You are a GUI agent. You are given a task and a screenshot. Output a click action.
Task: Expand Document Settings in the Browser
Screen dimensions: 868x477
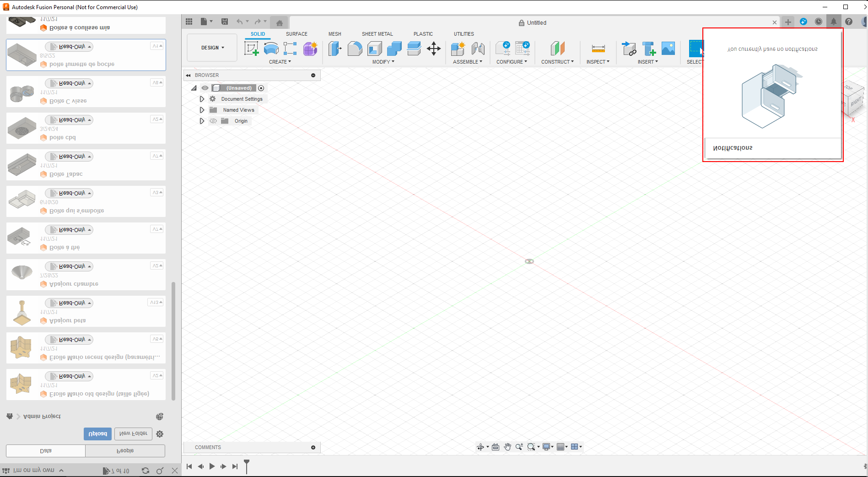202,98
